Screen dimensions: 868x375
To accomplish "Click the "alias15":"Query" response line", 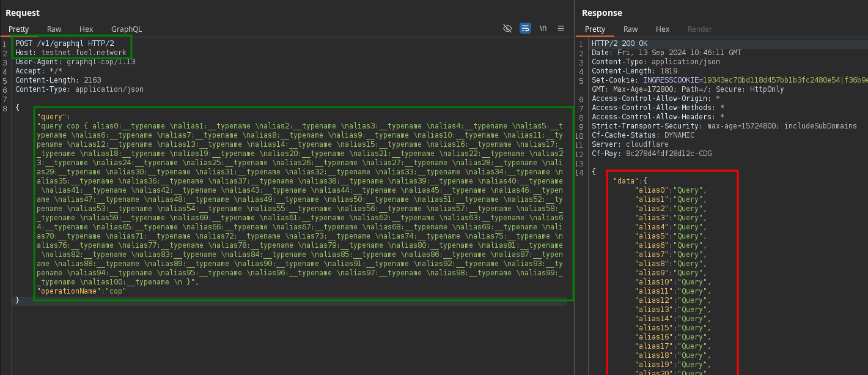I will [673, 328].
